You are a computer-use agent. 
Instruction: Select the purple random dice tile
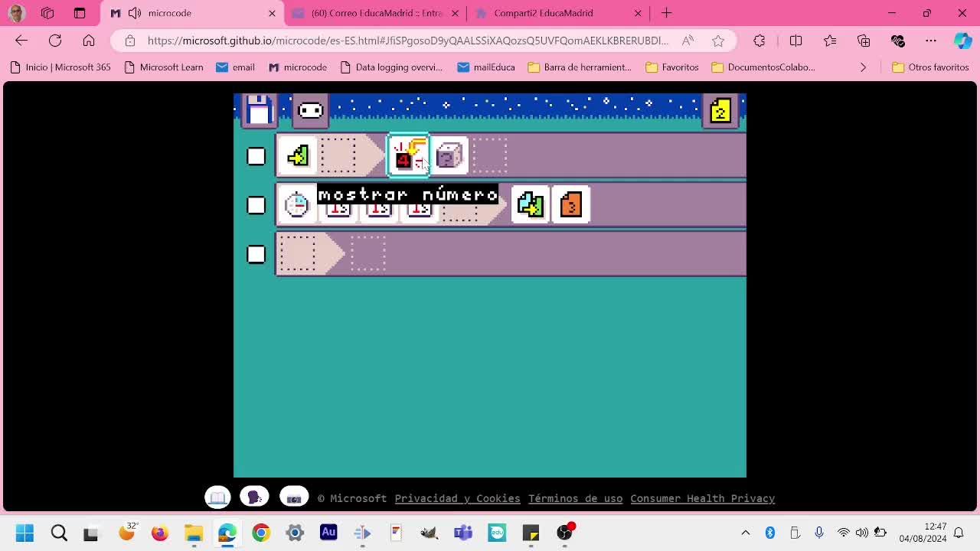click(x=449, y=156)
